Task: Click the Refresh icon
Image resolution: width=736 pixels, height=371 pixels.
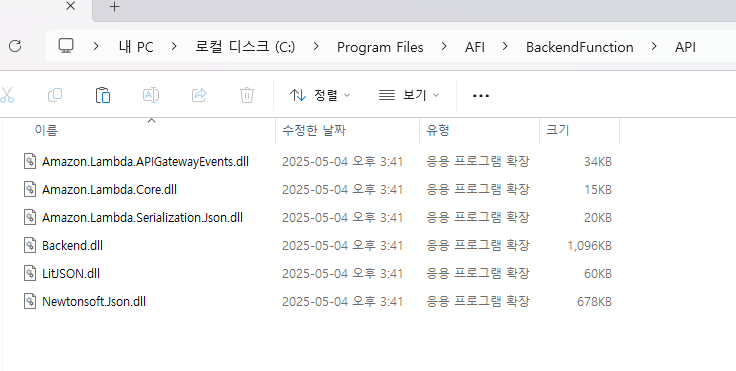Action: pyautogui.click(x=15, y=46)
